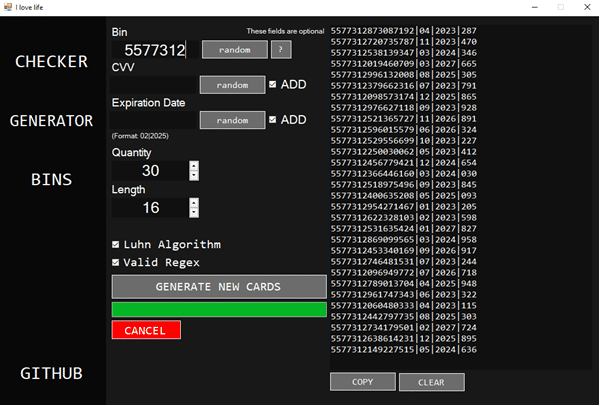Toggle the Luhn Algorithm checkbox
Image resolution: width=600 pixels, height=406 pixels.
pyautogui.click(x=116, y=245)
